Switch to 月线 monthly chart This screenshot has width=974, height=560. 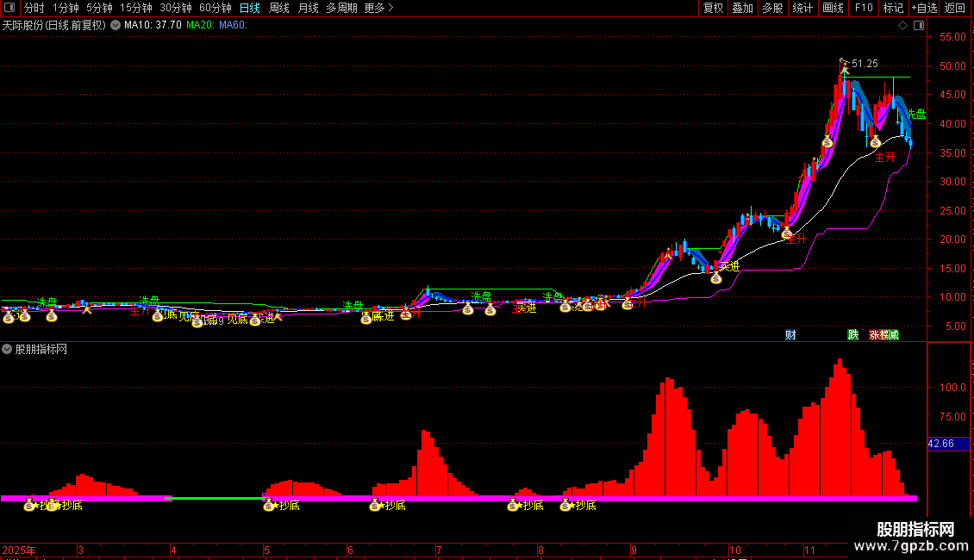coord(308,8)
